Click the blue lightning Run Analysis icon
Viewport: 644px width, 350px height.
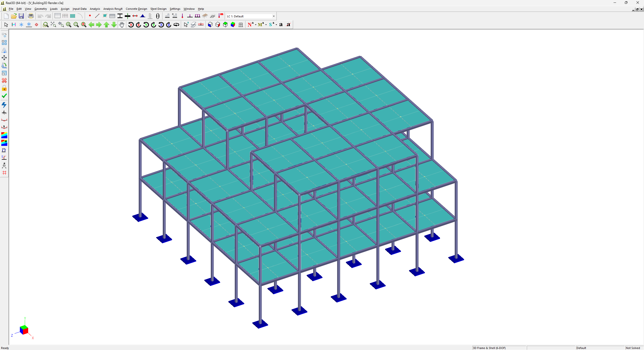point(4,105)
